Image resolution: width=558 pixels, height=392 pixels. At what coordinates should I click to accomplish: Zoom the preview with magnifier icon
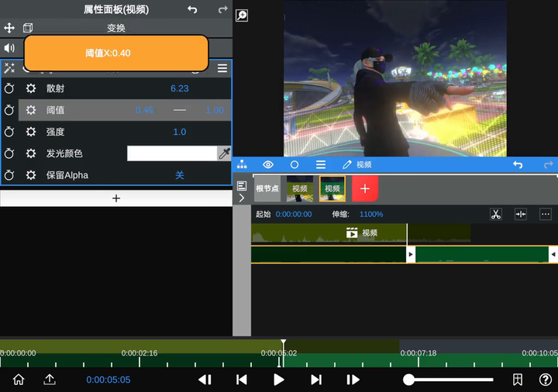pos(242,15)
